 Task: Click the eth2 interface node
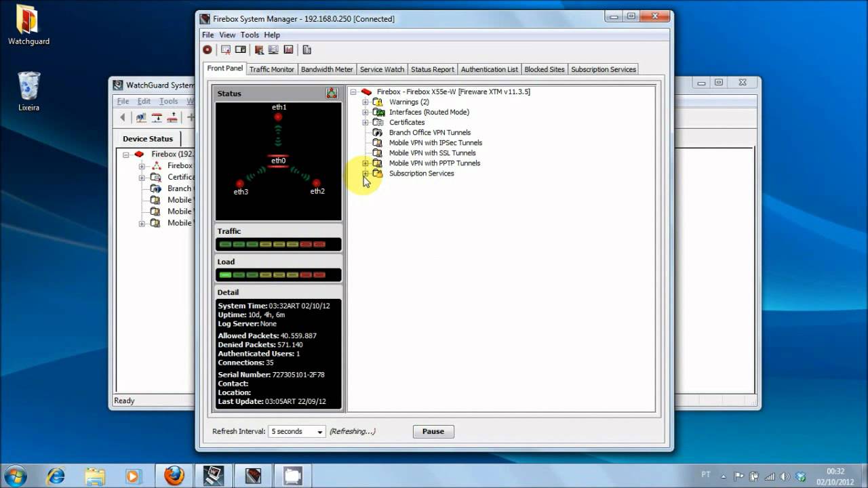tap(316, 183)
